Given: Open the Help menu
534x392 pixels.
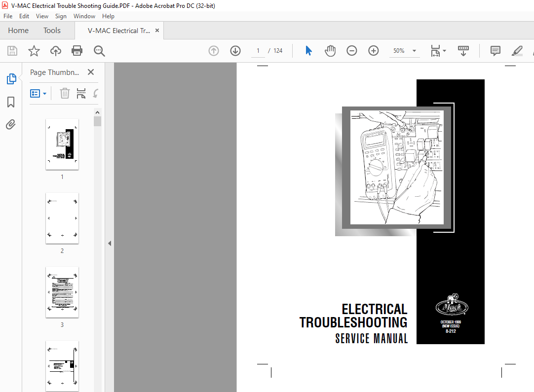Looking at the screenshot, I should point(108,16).
